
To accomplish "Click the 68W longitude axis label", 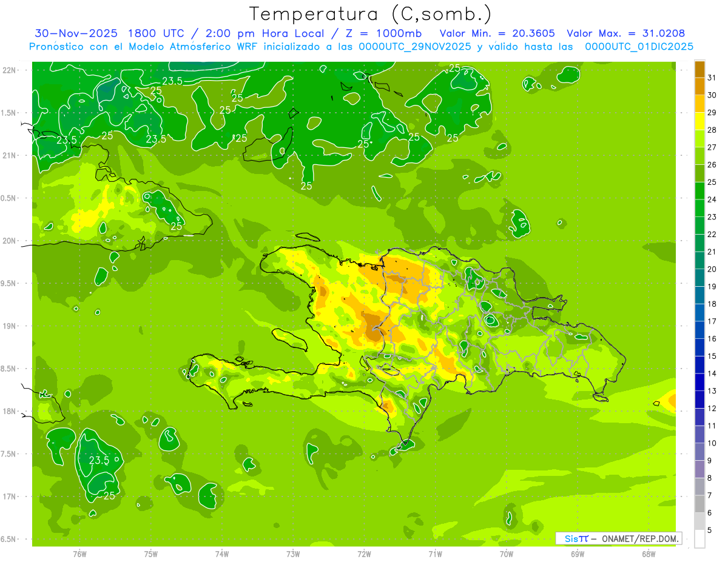I will [649, 554].
